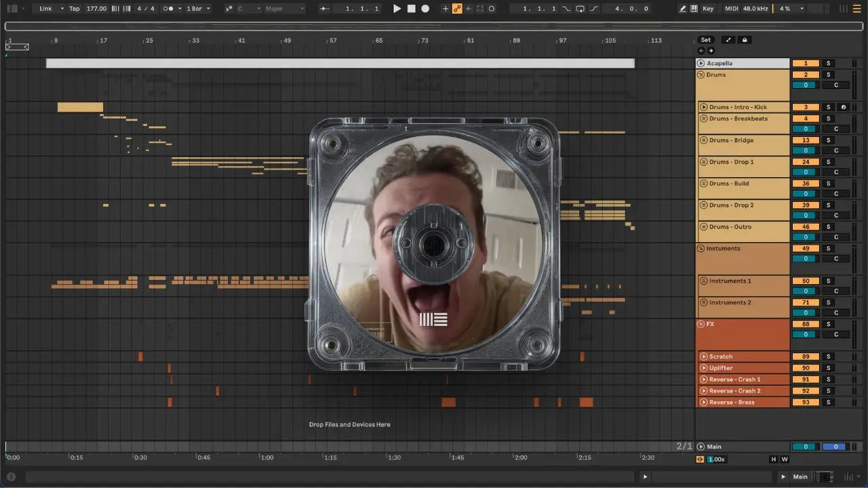This screenshot has height=488, width=868.
Task: Click the Drums group pan control C
Action: coord(836,85)
